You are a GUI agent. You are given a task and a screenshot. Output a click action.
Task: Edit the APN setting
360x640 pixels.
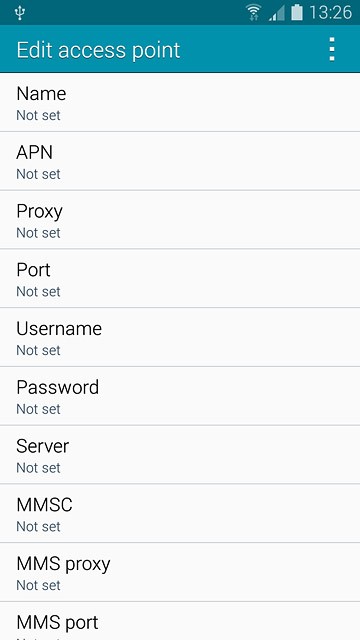[180, 161]
